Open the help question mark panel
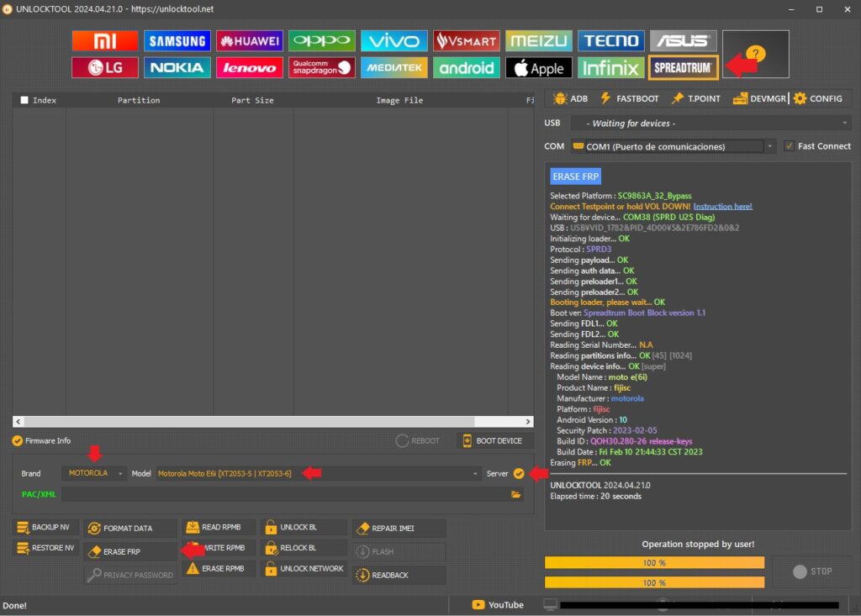The height and width of the screenshot is (616, 861). [755, 54]
